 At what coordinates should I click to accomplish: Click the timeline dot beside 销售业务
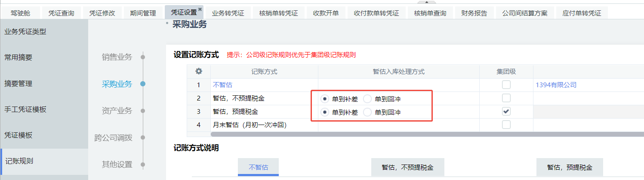(143, 57)
